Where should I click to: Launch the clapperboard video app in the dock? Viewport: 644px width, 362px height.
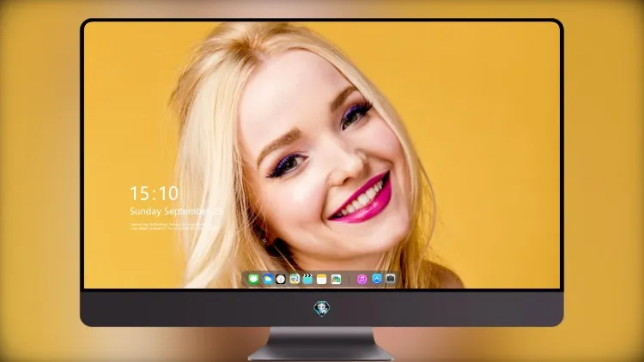pos(307,280)
